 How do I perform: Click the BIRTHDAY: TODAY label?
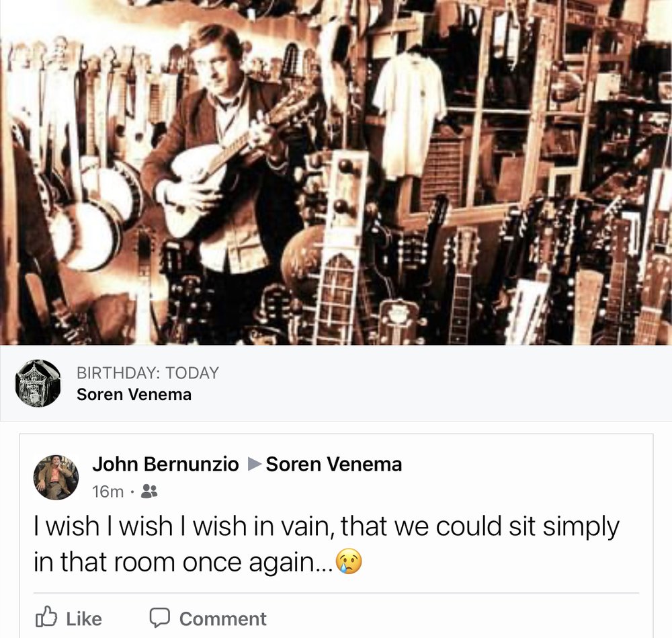147,373
